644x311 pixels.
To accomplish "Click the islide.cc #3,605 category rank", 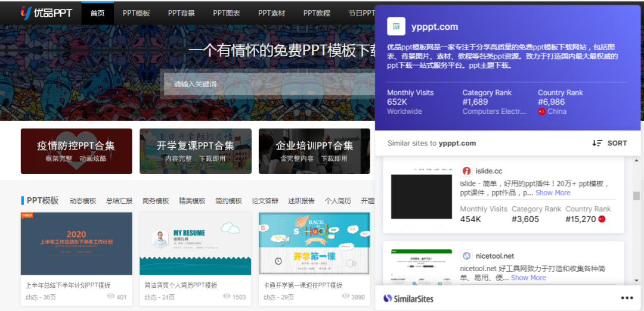I will click(525, 219).
